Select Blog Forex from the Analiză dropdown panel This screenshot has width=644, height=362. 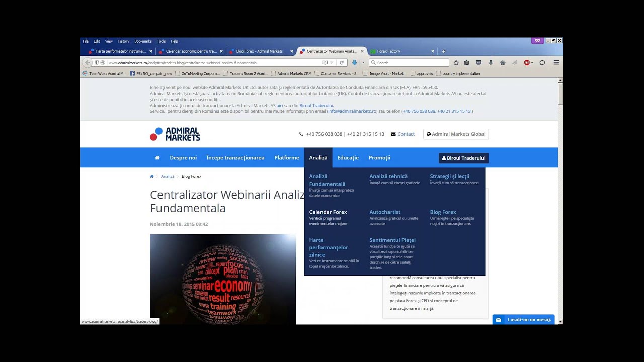[443, 212]
